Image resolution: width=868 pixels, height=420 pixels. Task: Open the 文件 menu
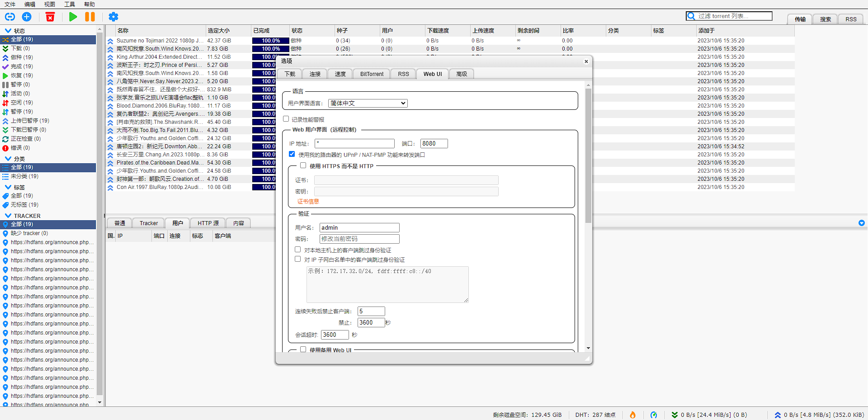10,4
